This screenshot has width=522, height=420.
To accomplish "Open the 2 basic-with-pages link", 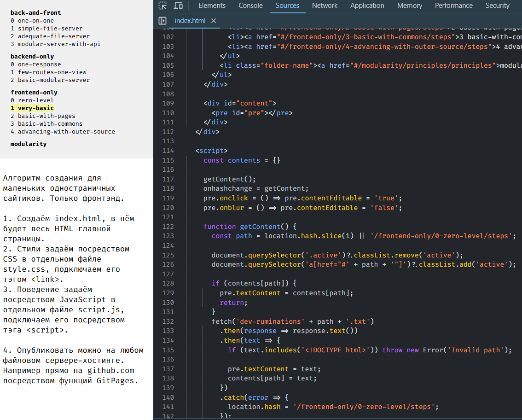I will pyautogui.click(x=43, y=116).
